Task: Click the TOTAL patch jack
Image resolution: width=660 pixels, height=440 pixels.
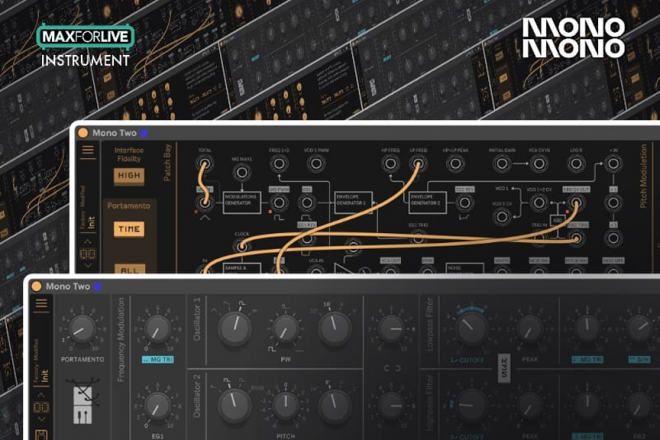Action: (205, 164)
